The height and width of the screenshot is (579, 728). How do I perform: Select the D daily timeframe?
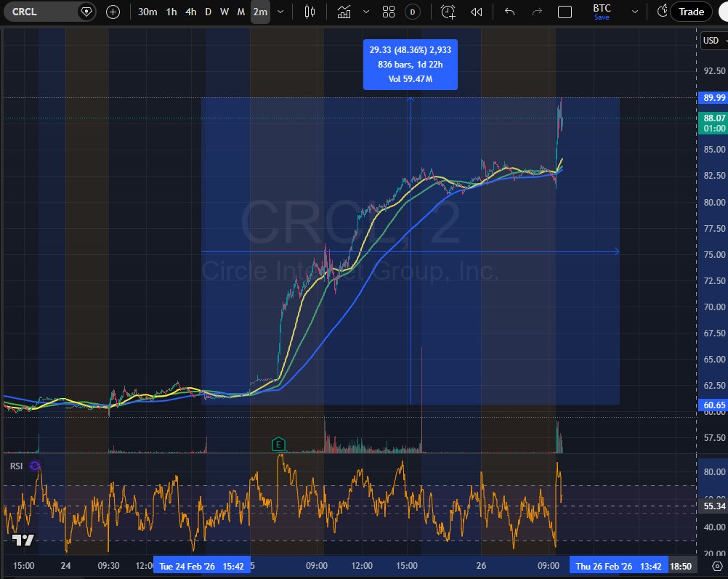(x=208, y=12)
